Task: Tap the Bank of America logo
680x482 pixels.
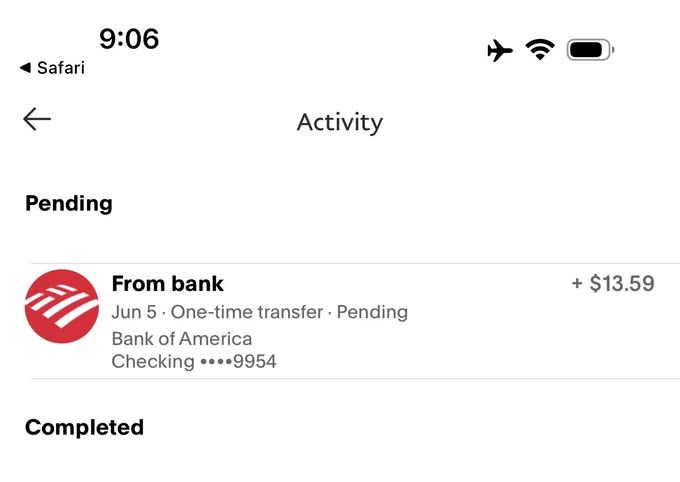Action: (x=62, y=306)
